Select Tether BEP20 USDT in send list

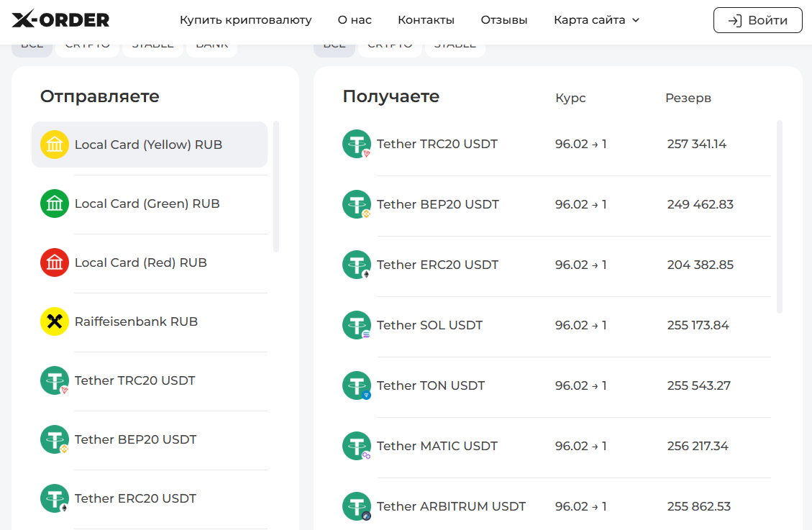pyautogui.click(x=135, y=439)
